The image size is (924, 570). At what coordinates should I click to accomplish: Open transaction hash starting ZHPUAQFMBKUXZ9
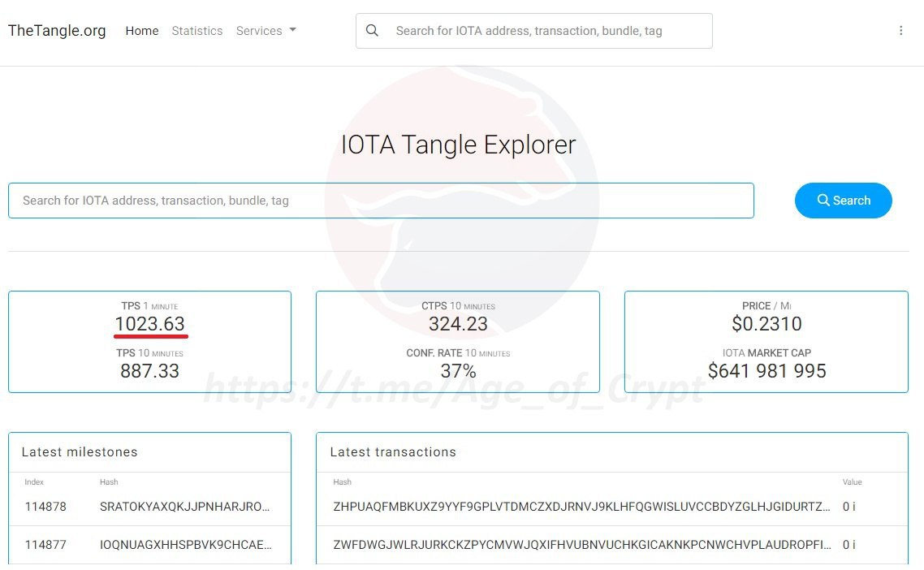click(581, 507)
